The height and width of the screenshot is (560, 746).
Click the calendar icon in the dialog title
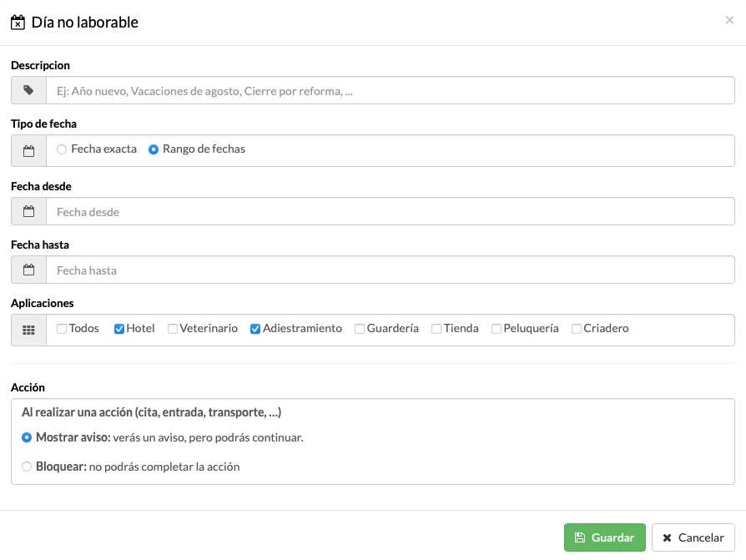18,23
